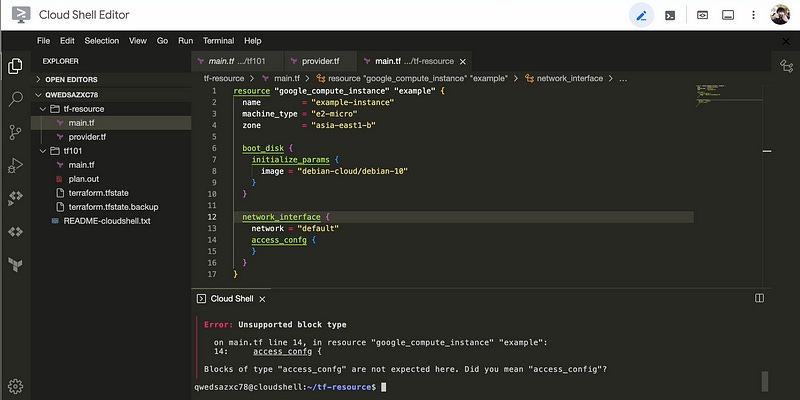Click the initialize_params block name
Viewport: 800px width, 400px height.
click(x=290, y=160)
